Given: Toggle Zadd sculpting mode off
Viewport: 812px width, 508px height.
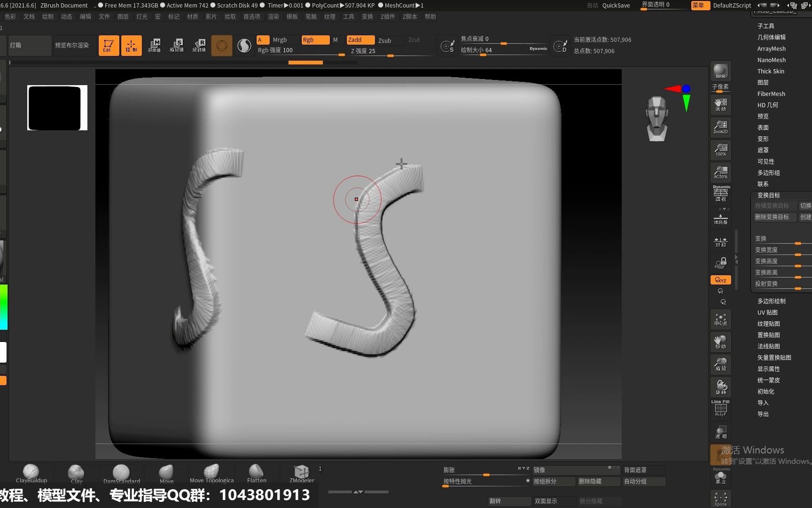Looking at the screenshot, I should [360, 40].
